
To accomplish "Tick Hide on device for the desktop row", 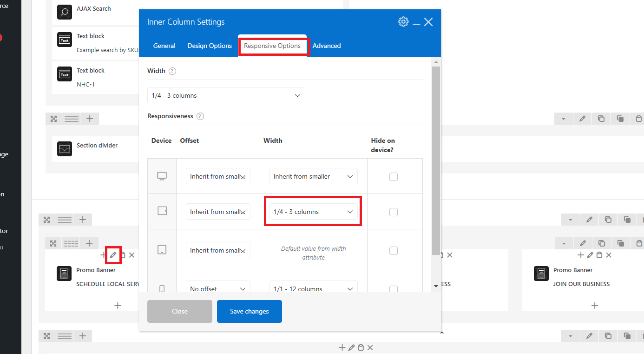I will [394, 176].
